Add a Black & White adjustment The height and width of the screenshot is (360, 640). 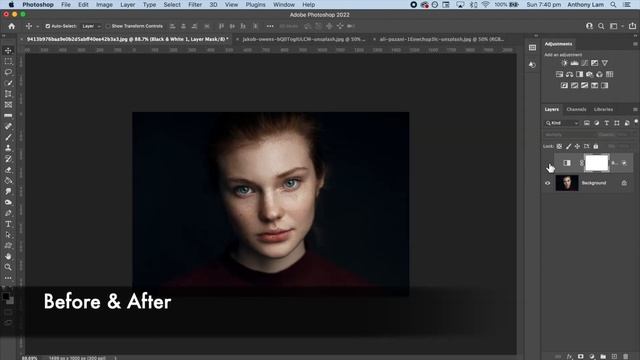[x=579, y=74]
